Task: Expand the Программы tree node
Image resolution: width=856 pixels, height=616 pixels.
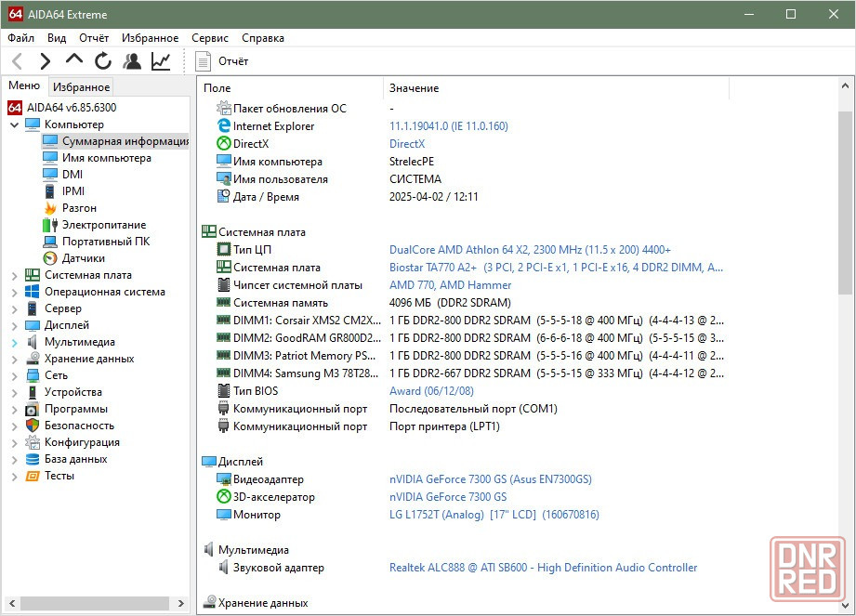Action: (x=14, y=409)
